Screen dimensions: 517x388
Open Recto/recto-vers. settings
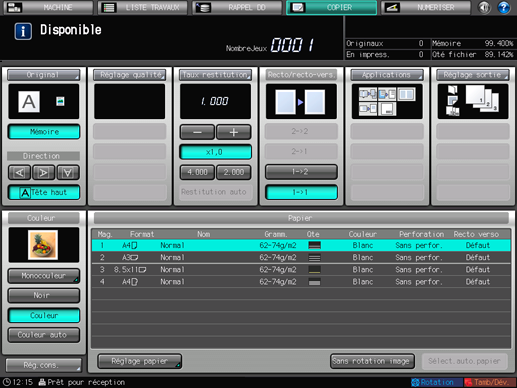[x=301, y=75]
